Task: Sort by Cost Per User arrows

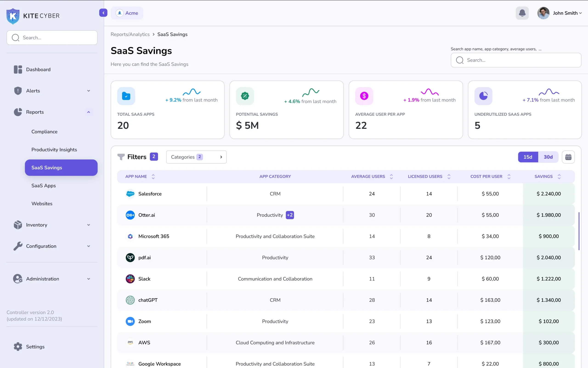Action: [x=509, y=176]
